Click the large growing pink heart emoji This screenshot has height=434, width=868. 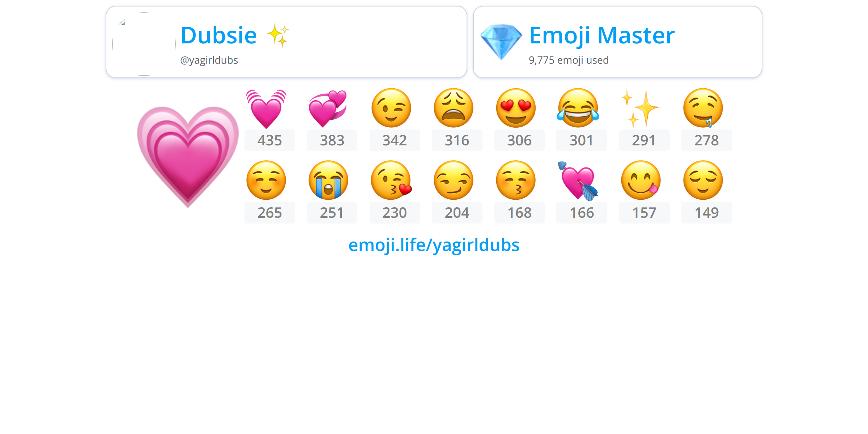click(x=188, y=157)
